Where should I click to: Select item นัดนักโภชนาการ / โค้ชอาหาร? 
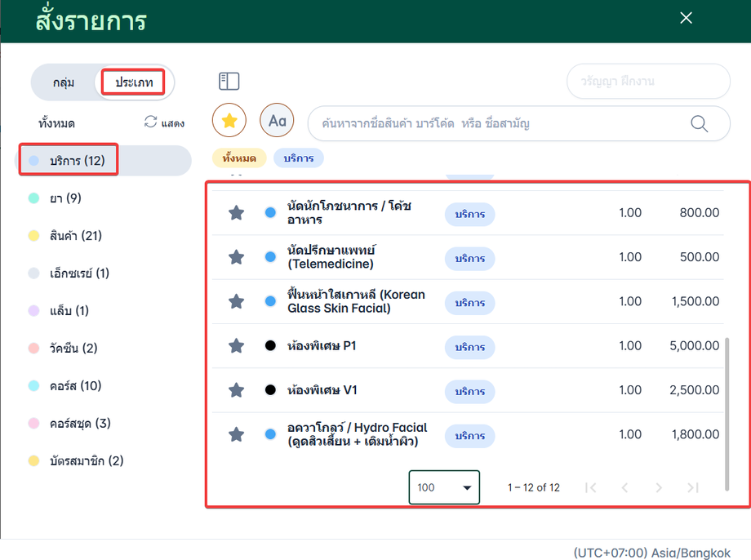coord(349,213)
